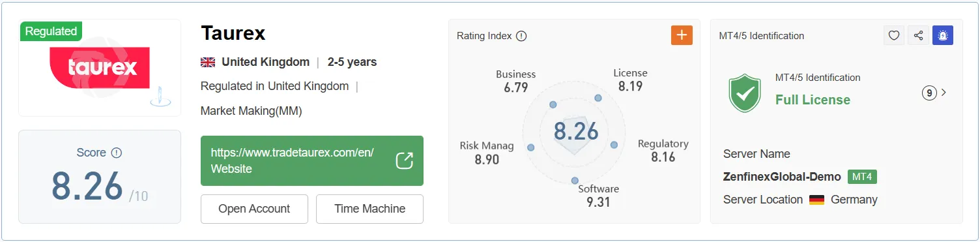980x242 pixels.
Task: Click the orange plus add-to-compare icon
Action: tap(682, 35)
